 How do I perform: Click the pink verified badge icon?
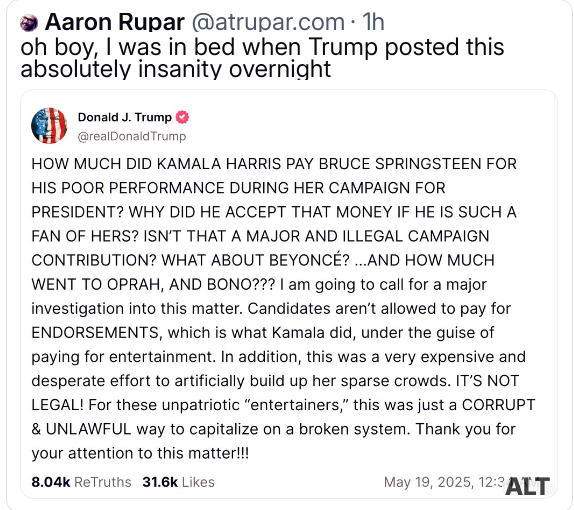coord(182,117)
